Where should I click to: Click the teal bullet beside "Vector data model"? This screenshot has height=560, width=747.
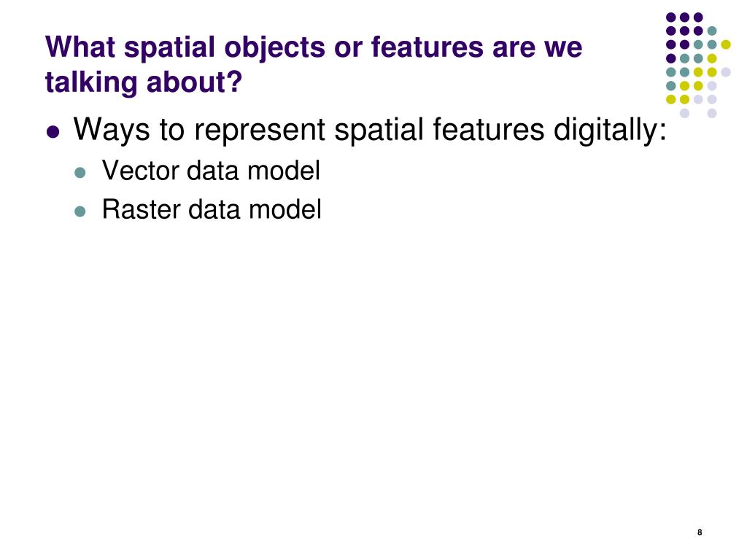coord(80,172)
